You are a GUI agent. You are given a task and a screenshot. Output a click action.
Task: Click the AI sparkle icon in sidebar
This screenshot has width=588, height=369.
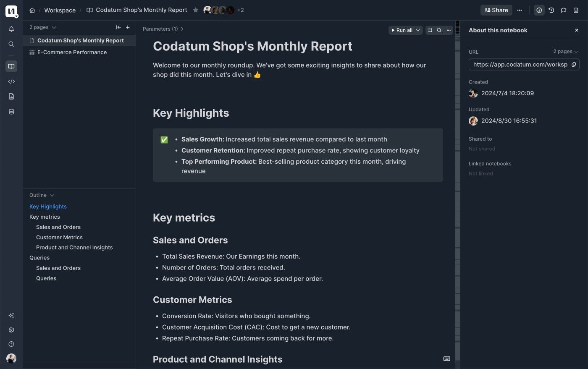[11, 315]
